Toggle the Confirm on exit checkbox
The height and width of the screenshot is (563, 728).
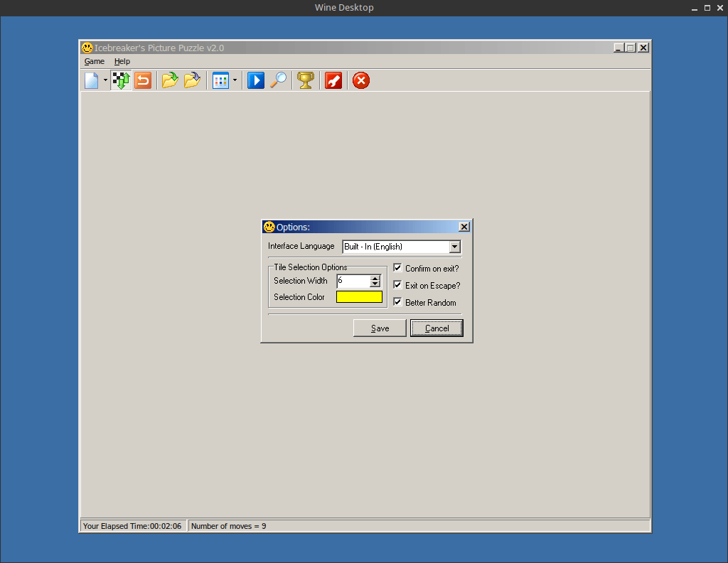point(397,268)
